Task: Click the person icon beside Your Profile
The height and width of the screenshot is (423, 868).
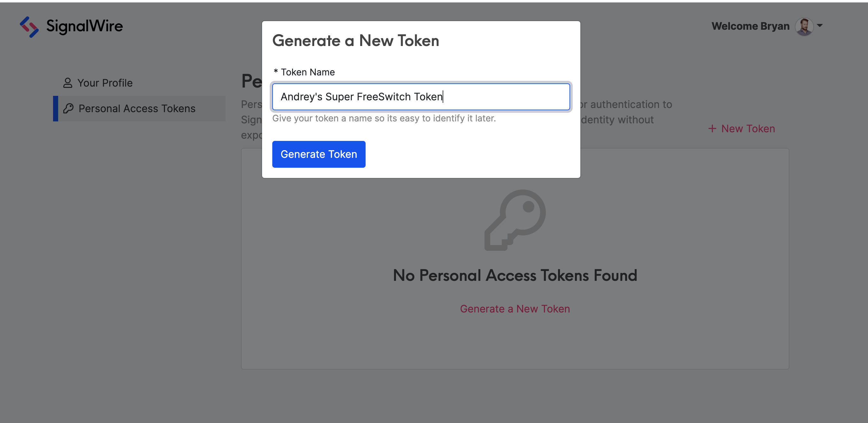Action: pos(68,83)
